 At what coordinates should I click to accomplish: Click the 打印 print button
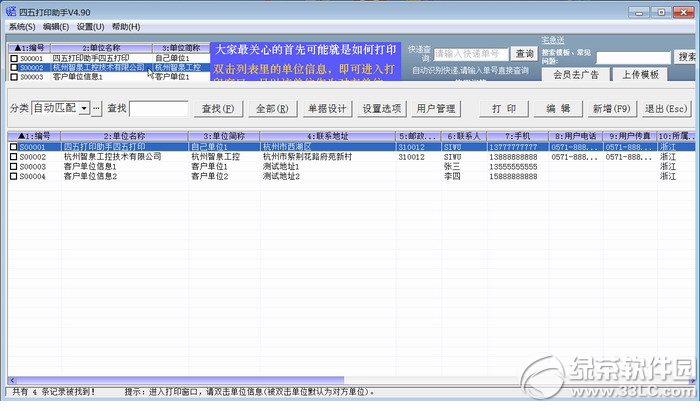(x=504, y=108)
